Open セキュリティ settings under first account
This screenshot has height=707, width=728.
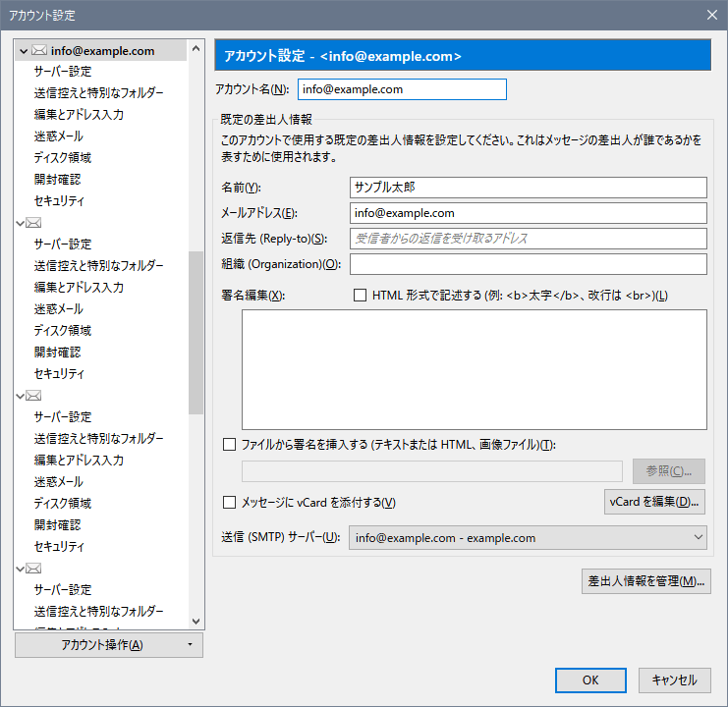[x=59, y=201]
